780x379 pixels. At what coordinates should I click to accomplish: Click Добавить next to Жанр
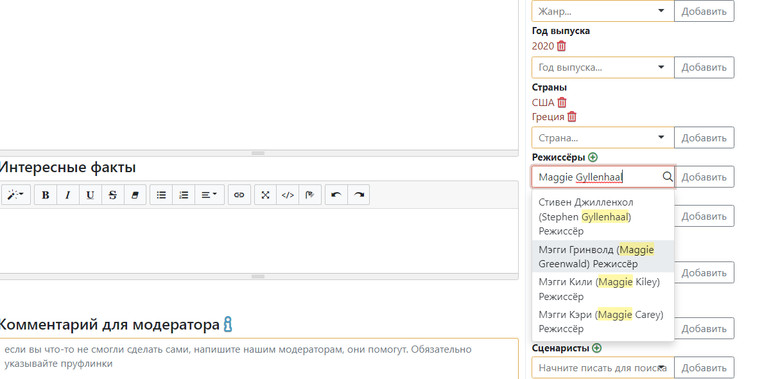(x=704, y=11)
